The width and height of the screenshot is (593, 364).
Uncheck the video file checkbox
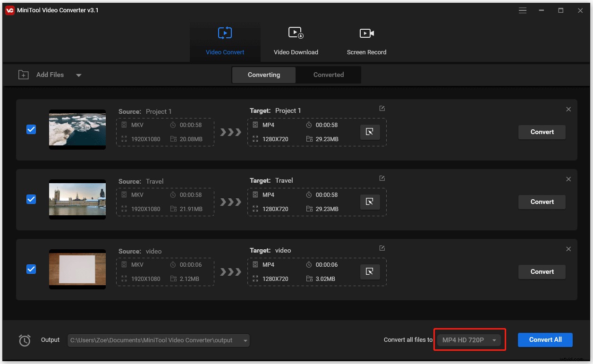tap(31, 269)
